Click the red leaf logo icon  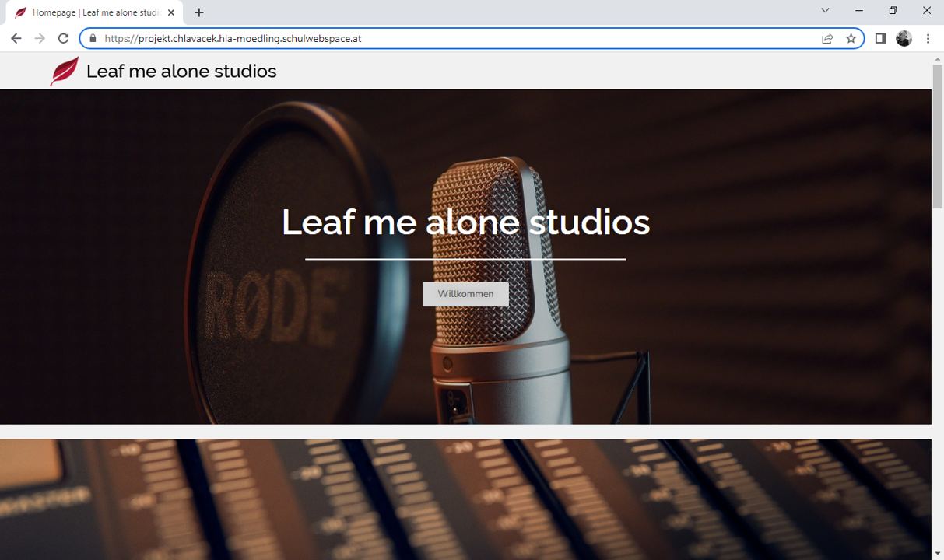pos(65,71)
